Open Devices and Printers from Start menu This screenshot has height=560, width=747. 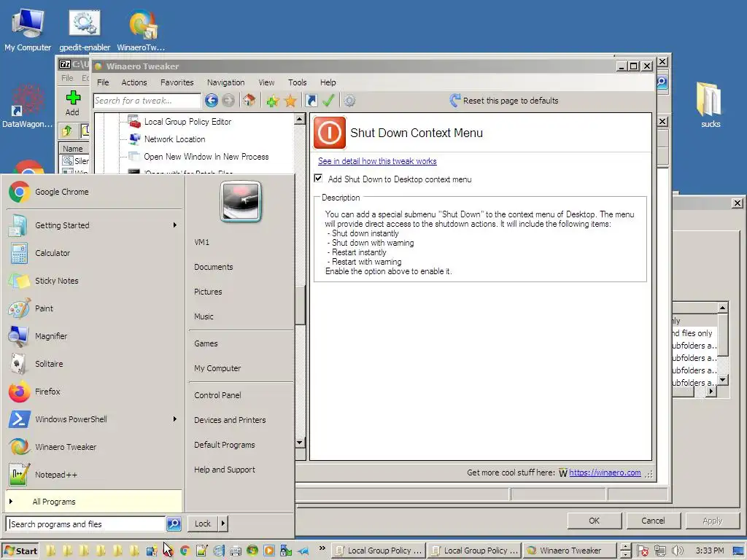pos(230,420)
